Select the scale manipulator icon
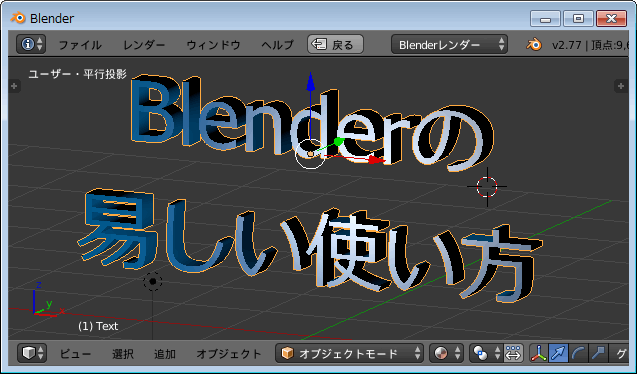Image resolution: width=637 pixels, height=374 pixels. pos(597,353)
